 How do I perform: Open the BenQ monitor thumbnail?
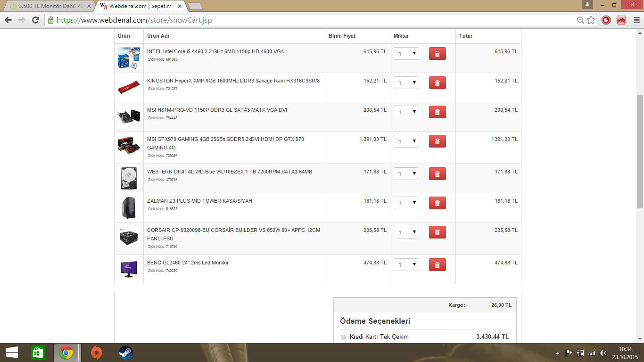point(129,269)
